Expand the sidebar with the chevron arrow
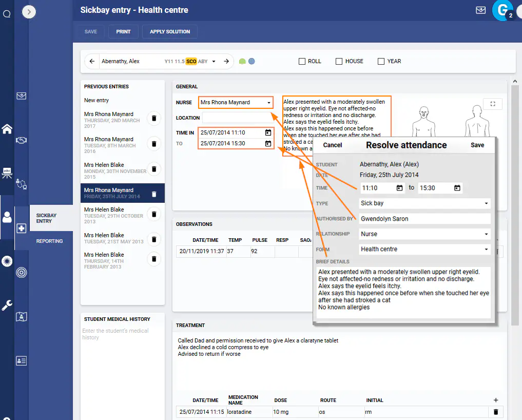 tap(29, 12)
